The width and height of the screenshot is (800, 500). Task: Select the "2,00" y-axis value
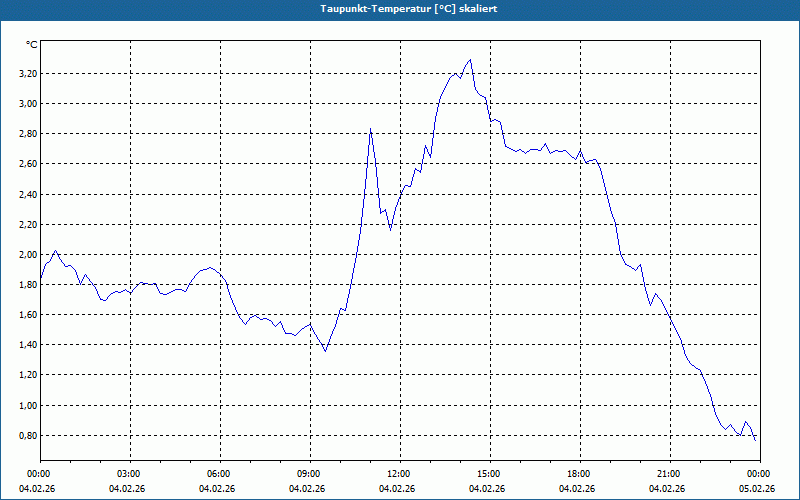[x=29, y=255]
